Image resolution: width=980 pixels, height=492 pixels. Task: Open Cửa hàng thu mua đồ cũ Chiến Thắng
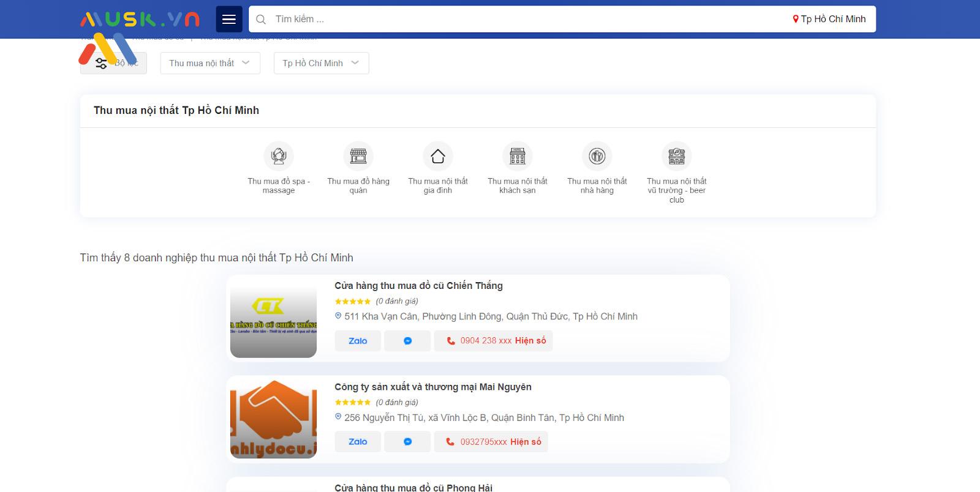click(418, 286)
